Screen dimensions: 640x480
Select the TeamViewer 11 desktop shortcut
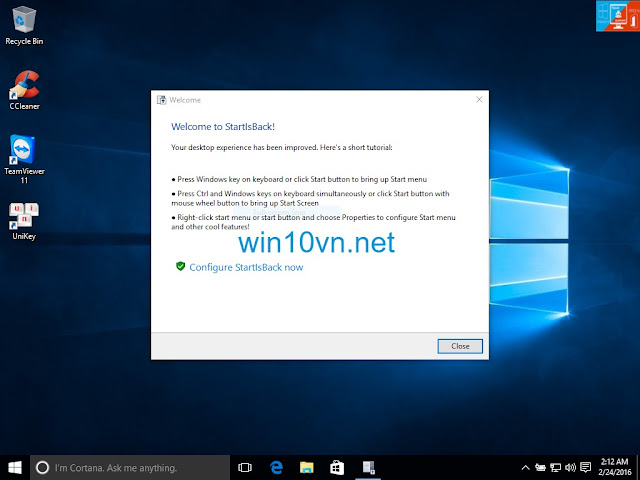(24, 159)
